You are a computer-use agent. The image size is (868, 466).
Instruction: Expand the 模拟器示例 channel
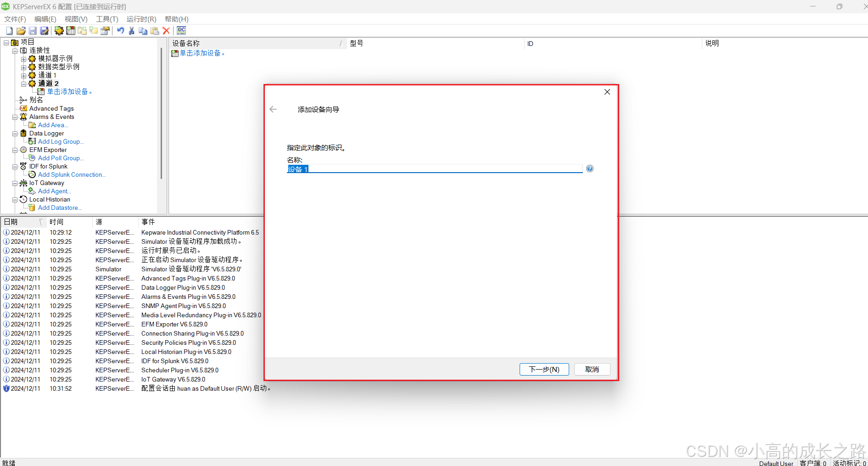[24, 59]
